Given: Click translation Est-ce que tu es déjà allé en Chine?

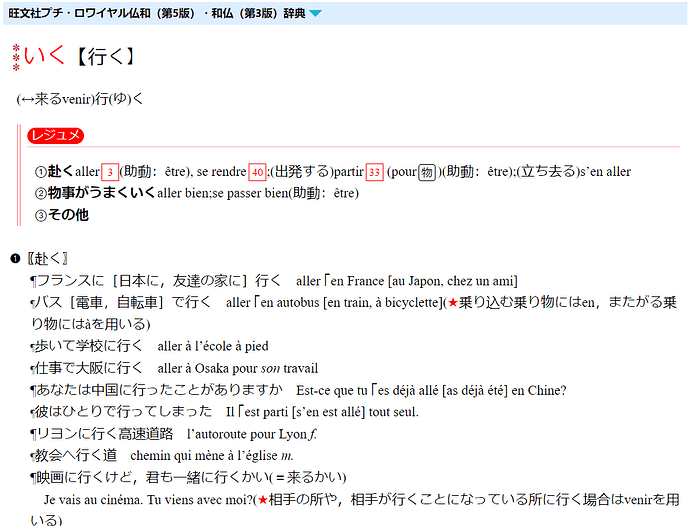Looking at the screenshot, I should tap(431, 390).
